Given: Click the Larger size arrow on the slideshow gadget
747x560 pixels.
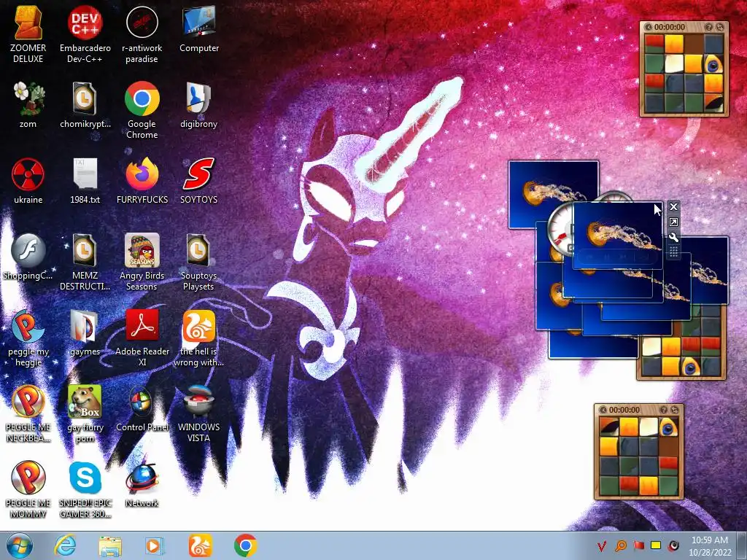Looking at the screenshot, I should coord(673,222).
